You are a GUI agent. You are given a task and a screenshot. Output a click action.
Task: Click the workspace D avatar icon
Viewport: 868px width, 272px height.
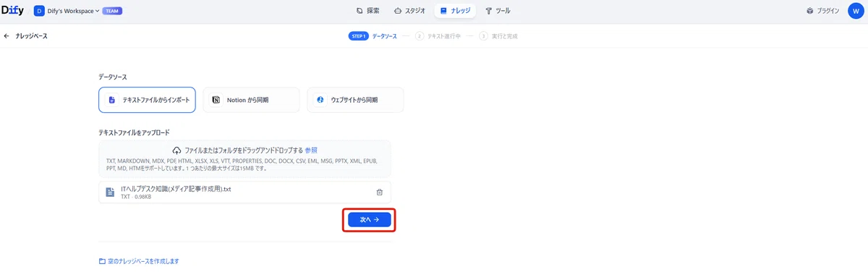click(39, 11)
